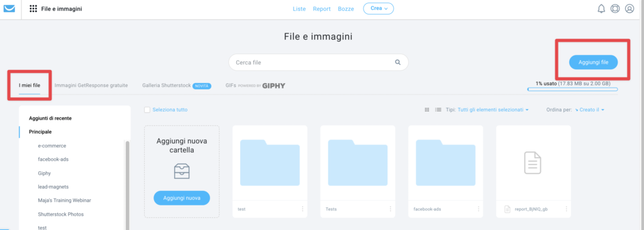The height and width of the screenshot is (230, 644).
Task: Click the '1% usato' storage text
Action: click(547, 83)
